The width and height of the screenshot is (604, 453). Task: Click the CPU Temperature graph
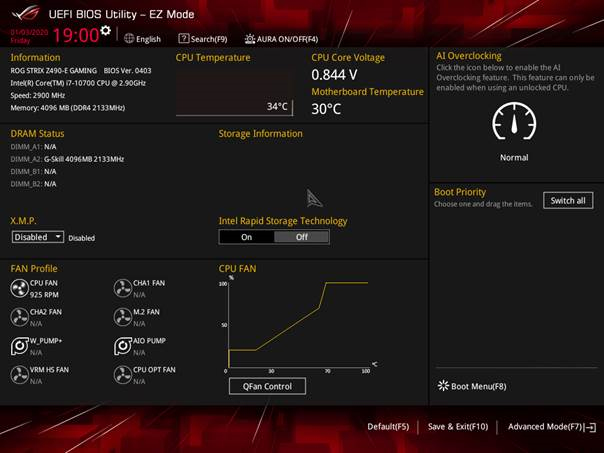point(234,92)
